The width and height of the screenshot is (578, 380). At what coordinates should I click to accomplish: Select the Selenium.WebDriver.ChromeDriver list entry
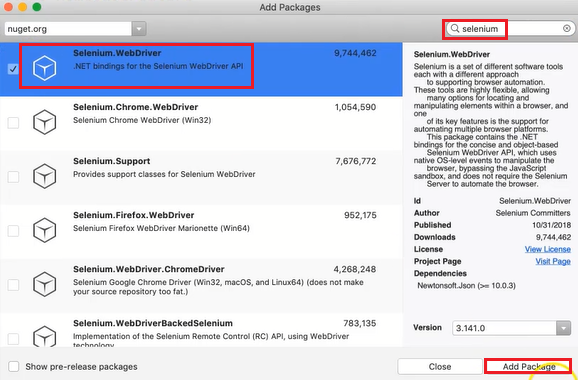pos(201,286)
